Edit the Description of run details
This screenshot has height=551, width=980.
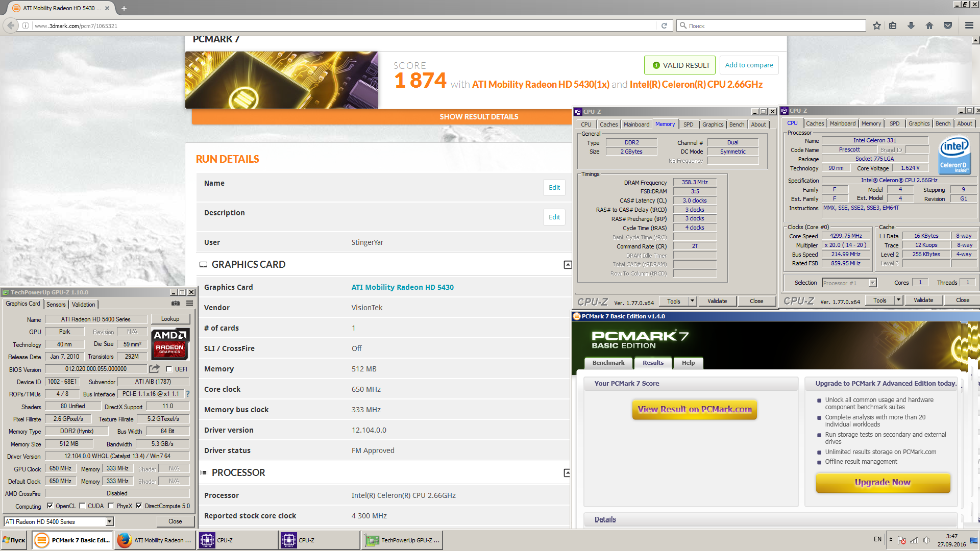tap(554, 217)
